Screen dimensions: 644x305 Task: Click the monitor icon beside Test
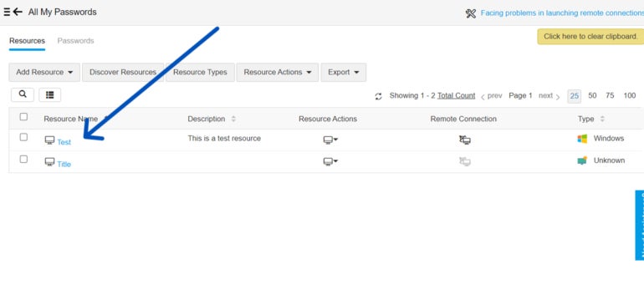click(x=49, y=140)
